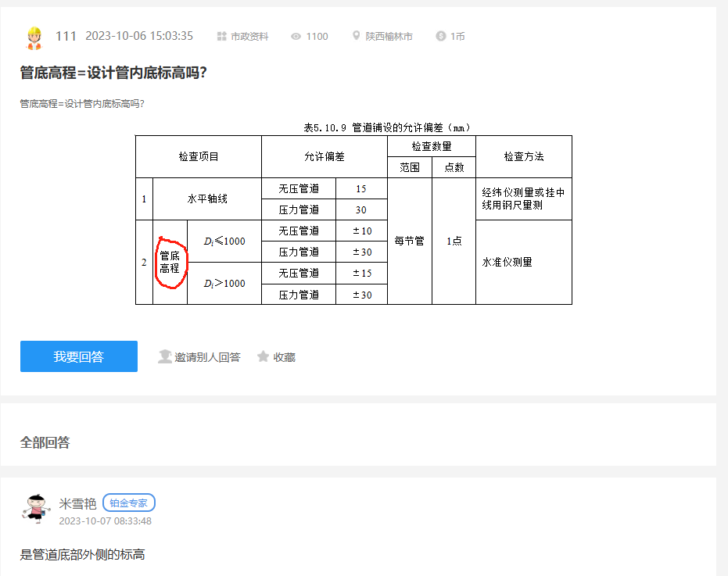The image size is (728, 576).
Task: Click the question title 管底高程=设计管内底标高吗?
Action: click(x=113, y=73)
